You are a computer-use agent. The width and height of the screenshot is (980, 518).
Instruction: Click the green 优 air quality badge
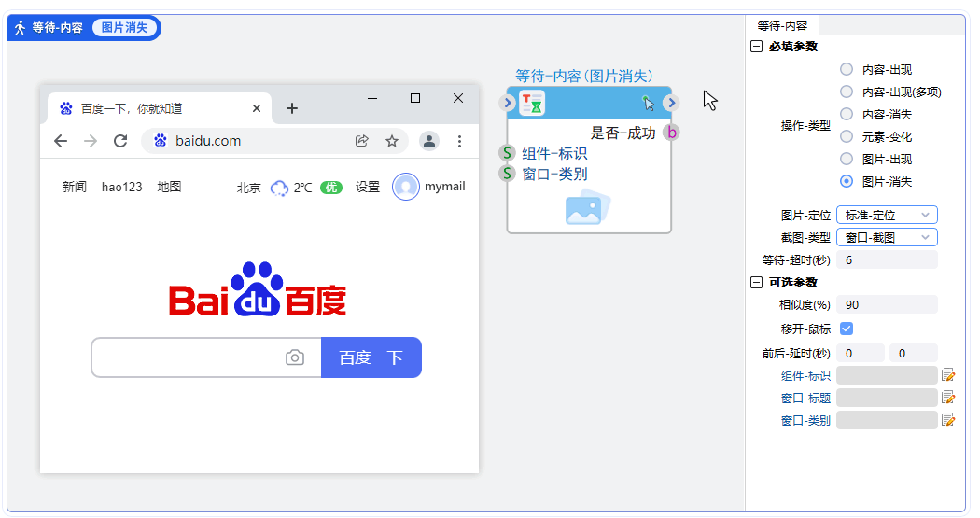(x=331, y=188)
